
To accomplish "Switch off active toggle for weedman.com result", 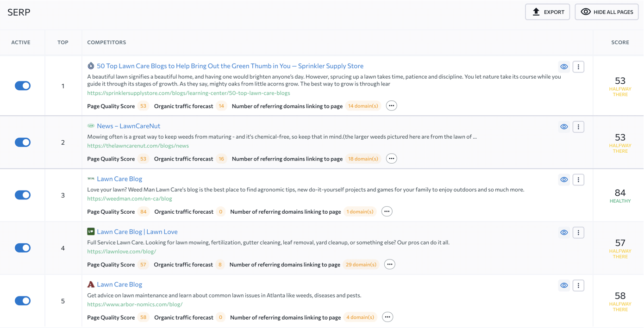I will (x=23, y=195).
